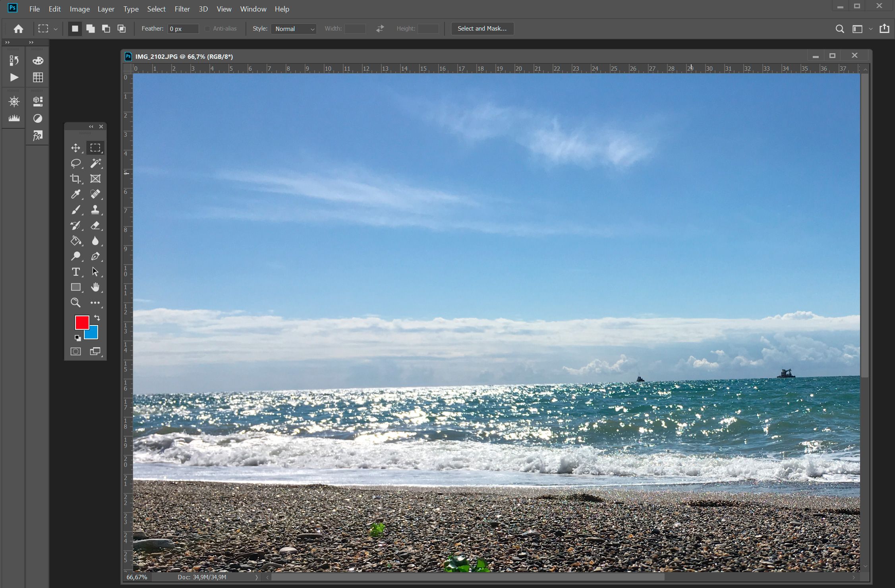Select the Rectangular Marquee tool
This screenshot has width=895, height=588.
click(x=95, y=148)
